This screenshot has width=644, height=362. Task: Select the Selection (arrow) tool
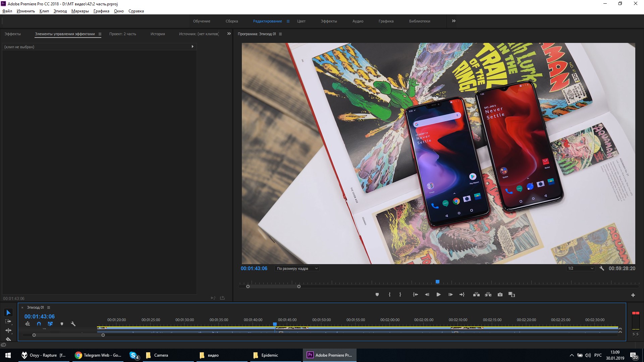pyautogui.click(x=8, y=313)
